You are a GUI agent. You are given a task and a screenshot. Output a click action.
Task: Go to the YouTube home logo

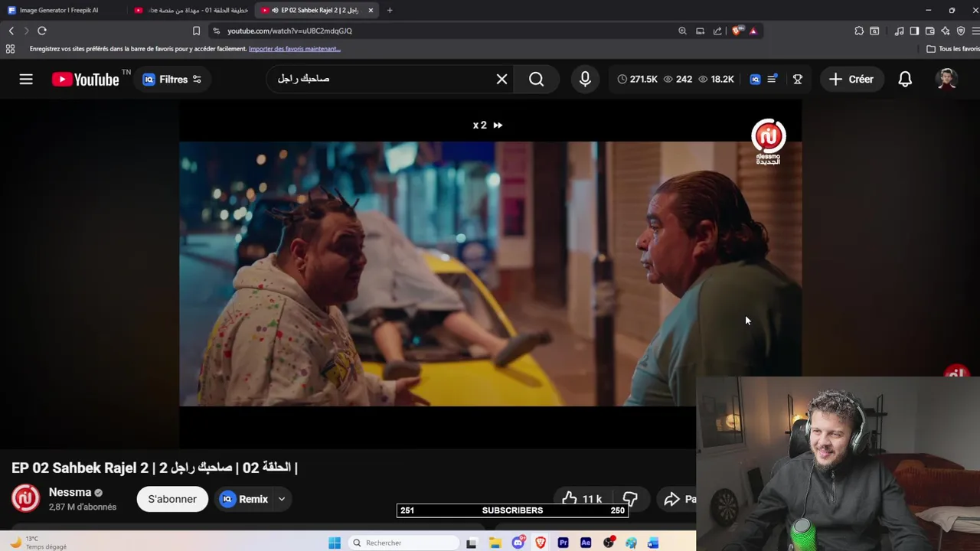(x=86, y=80)
